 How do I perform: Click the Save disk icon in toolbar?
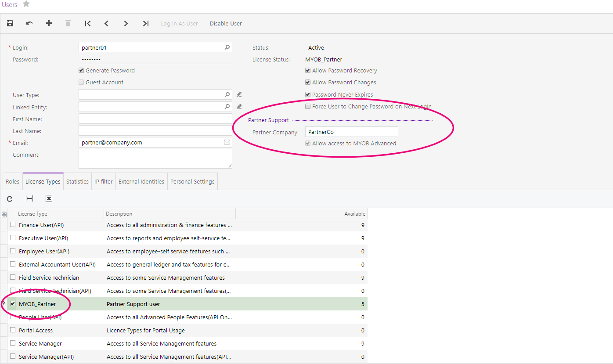point(10,23)
